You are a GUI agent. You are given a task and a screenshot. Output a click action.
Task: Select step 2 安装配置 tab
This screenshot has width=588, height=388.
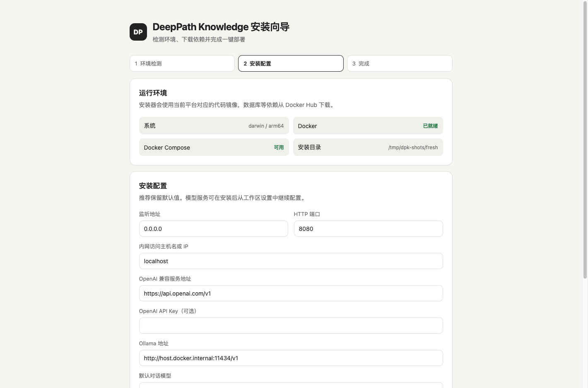click(x=291, y=63)
